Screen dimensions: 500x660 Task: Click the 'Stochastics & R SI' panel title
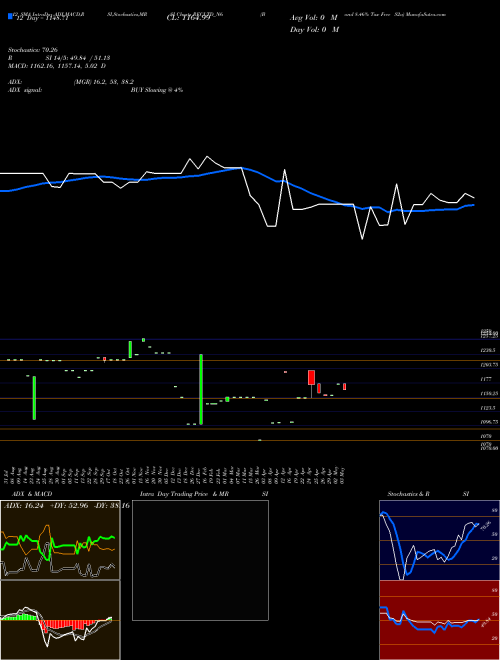click(x=428, y=494)
